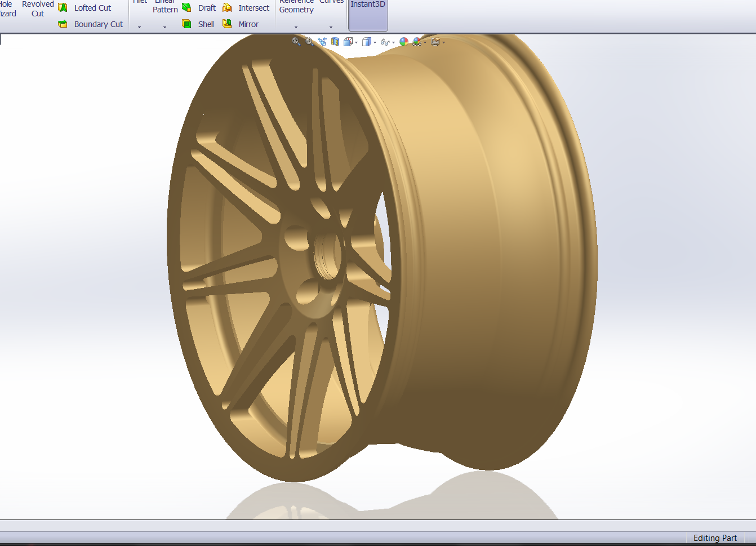Click the View Orientation cube icon
756x546 pixels.
pos(348,42)
